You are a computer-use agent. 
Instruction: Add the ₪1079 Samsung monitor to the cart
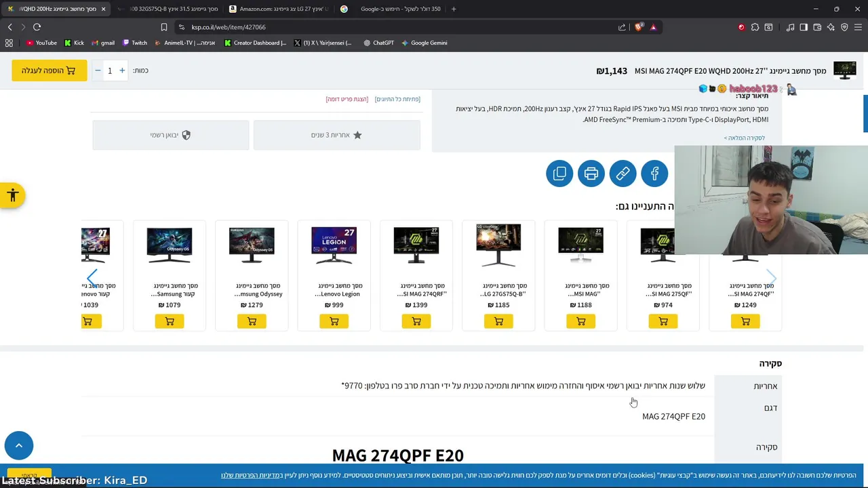click(170, 321)
